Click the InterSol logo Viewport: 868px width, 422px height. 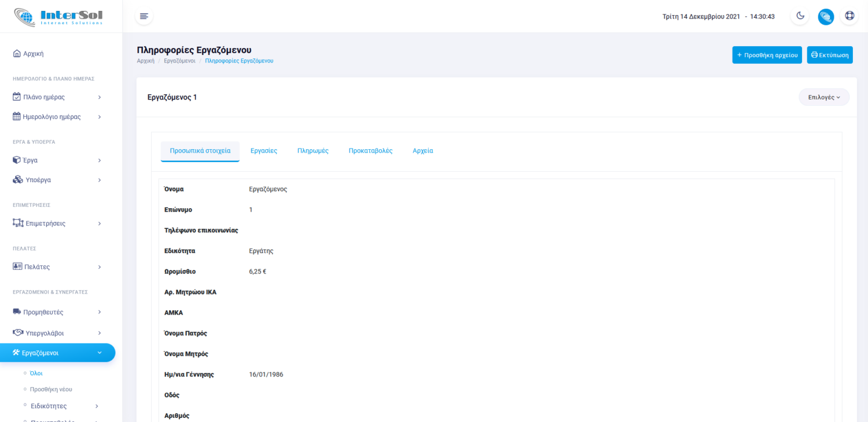(x=58, y=17)
